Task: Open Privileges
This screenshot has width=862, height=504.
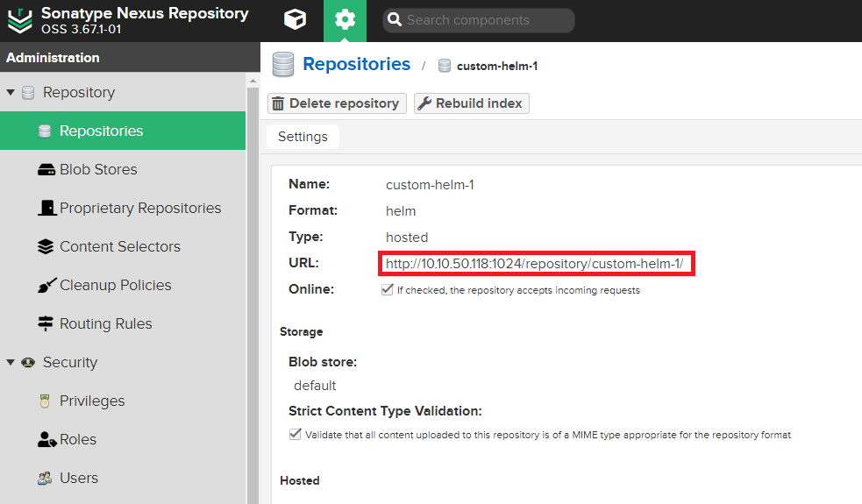Action: [92, 401]
